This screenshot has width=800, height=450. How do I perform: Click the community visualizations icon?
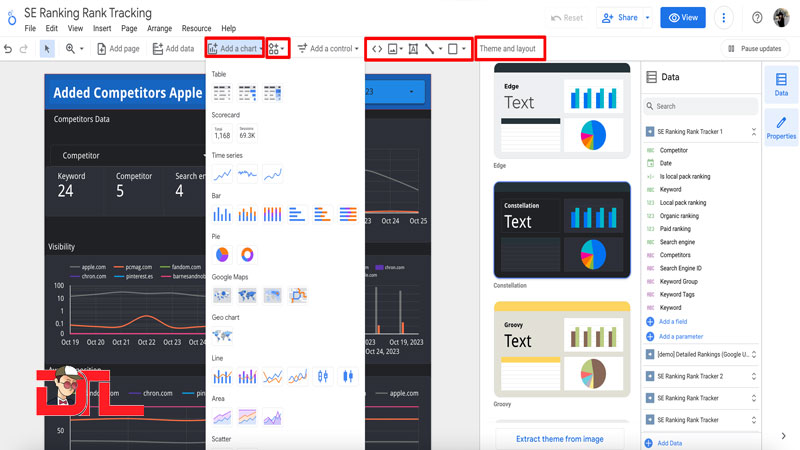[275, 48]
